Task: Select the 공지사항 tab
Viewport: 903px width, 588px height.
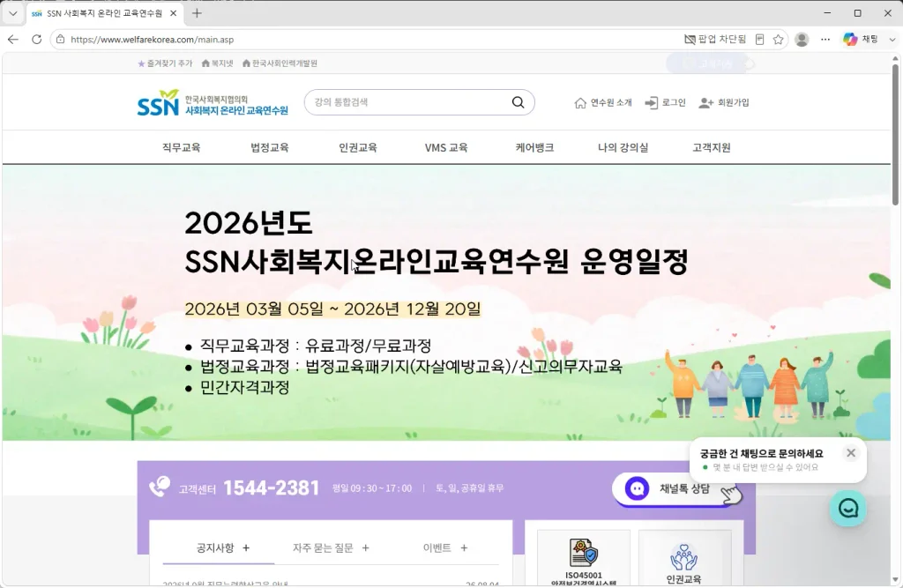Action: click(215, 547)
